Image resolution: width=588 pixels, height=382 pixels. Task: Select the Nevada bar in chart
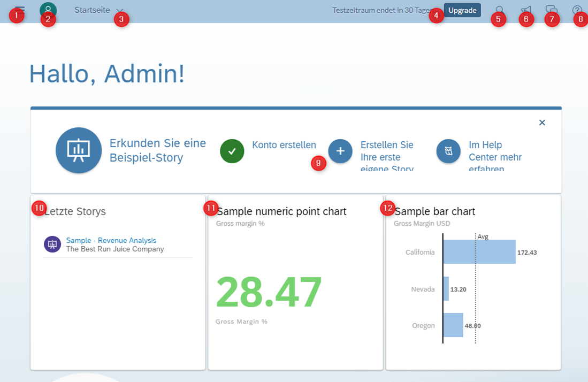446,289
